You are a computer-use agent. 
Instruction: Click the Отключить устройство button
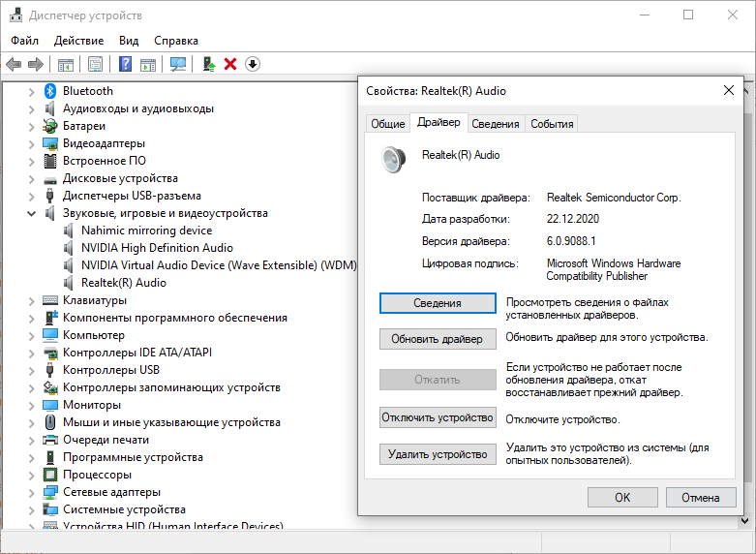click(438, 417)
